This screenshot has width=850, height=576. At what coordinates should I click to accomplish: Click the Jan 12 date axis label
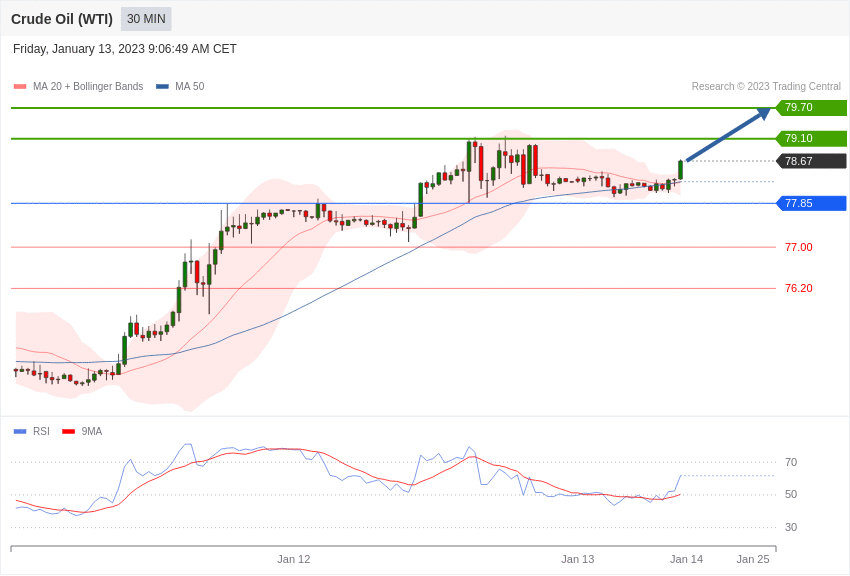[293, 559]
